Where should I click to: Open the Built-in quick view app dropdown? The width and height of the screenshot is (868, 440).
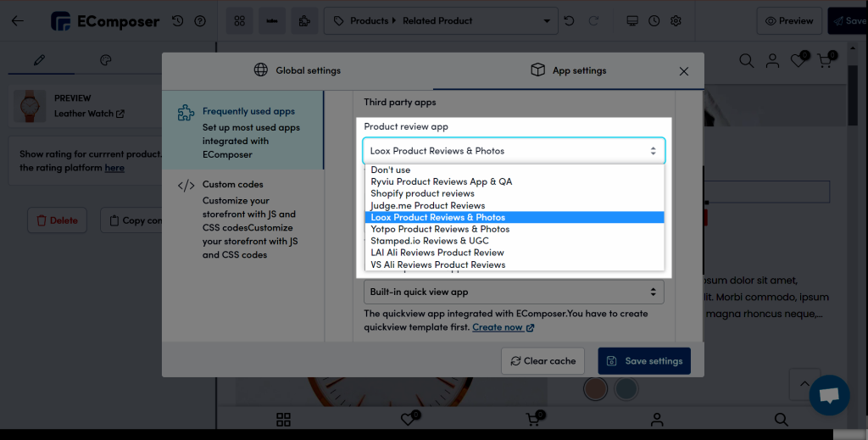514,292
